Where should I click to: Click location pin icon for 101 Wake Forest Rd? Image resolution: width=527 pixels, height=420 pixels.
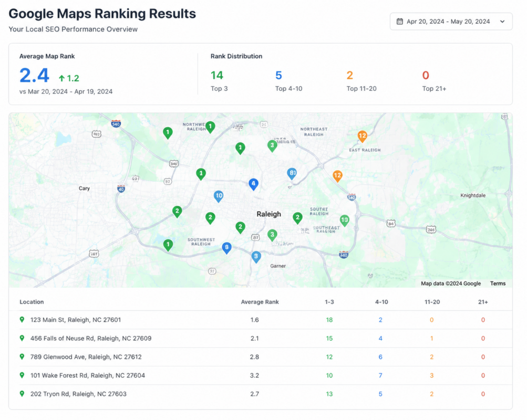coord(22,375)
